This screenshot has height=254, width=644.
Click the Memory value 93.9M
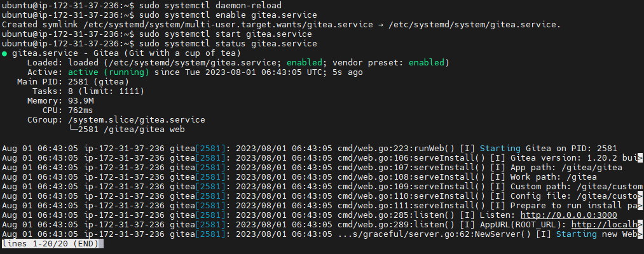(x=81, y=101)
